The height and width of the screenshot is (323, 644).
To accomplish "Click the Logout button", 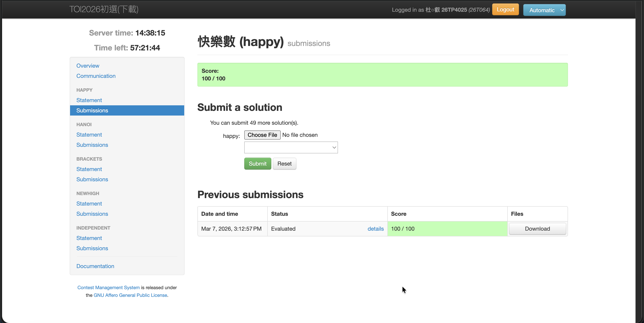I will click(505, 10).
